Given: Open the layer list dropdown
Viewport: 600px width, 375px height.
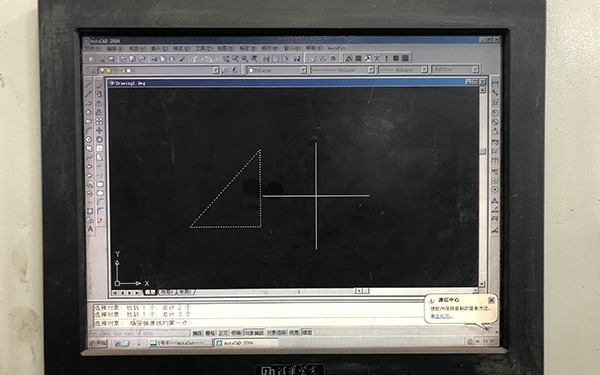Looking at the screenshot, I should [216, 70].
